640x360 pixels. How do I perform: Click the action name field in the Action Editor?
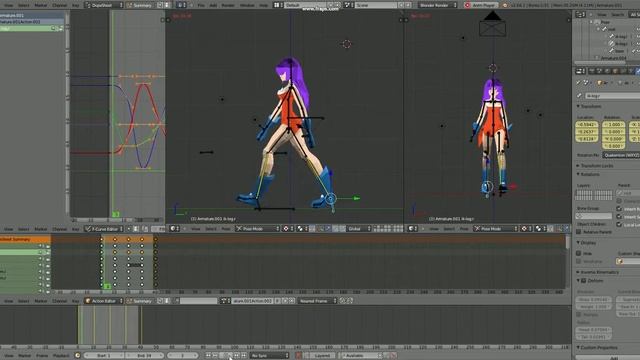tap(252, 301)
